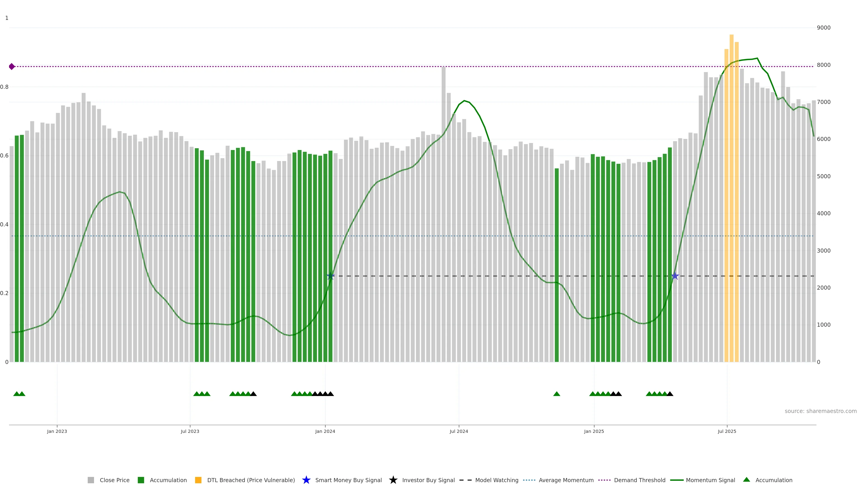Click the green triangle Accumulation legend icon
The width and height of the screenshot is (868, 488).
(746, 480)
